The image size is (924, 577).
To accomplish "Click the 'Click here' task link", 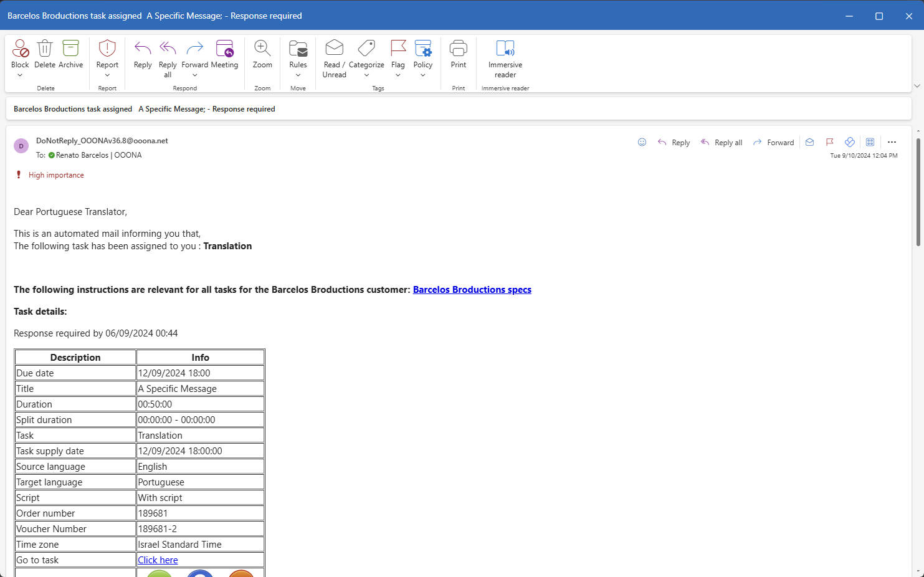I will (x=158, y=560).
